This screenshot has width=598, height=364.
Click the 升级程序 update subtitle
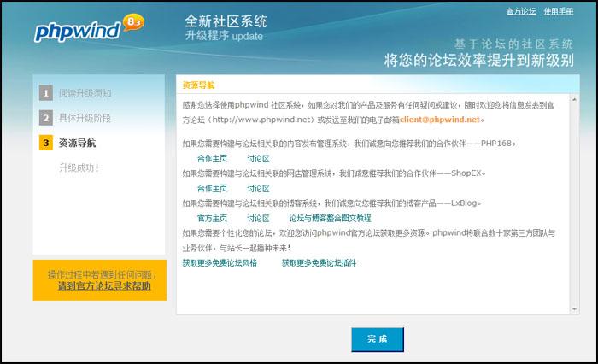[x=224, y=36]
